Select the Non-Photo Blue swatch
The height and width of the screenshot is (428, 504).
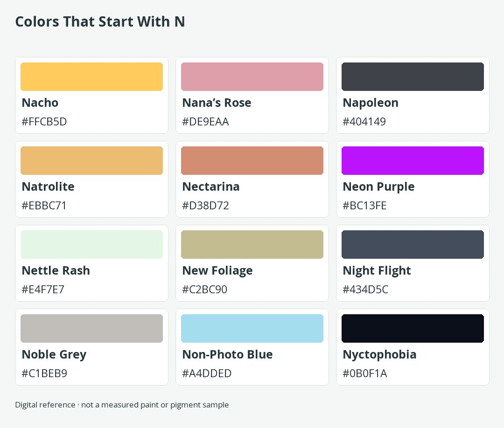(x=252, y=329)
